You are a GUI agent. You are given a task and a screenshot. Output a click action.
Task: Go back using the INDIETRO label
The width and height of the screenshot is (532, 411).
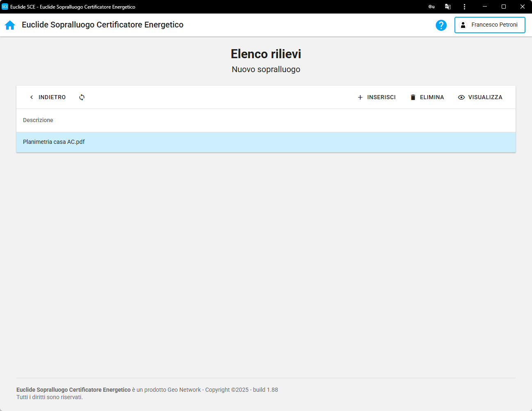click(x=52, y=97)
